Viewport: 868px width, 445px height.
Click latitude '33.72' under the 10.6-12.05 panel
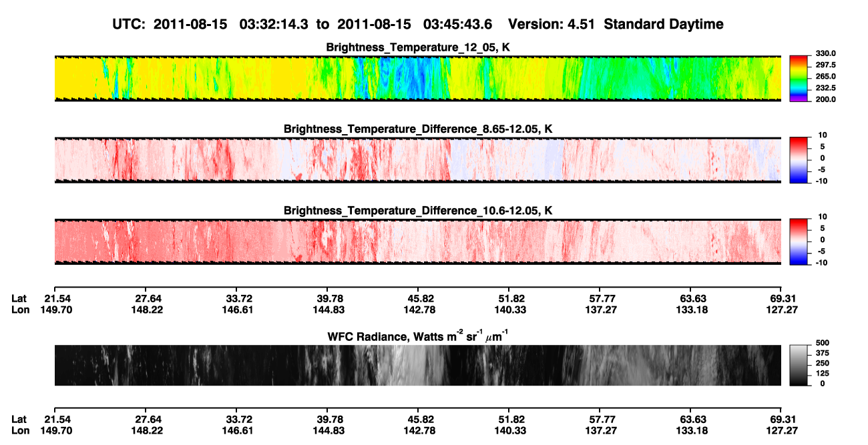238,298
